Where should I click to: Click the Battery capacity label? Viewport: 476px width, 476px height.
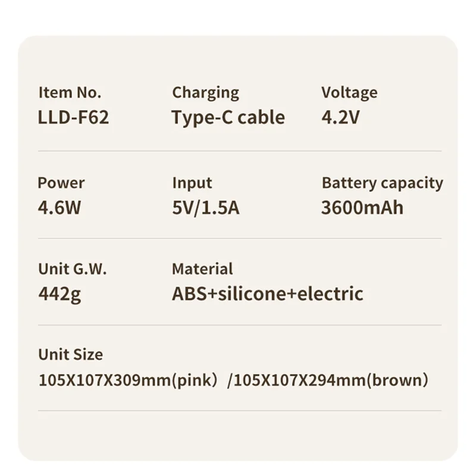tap(382, 183)
